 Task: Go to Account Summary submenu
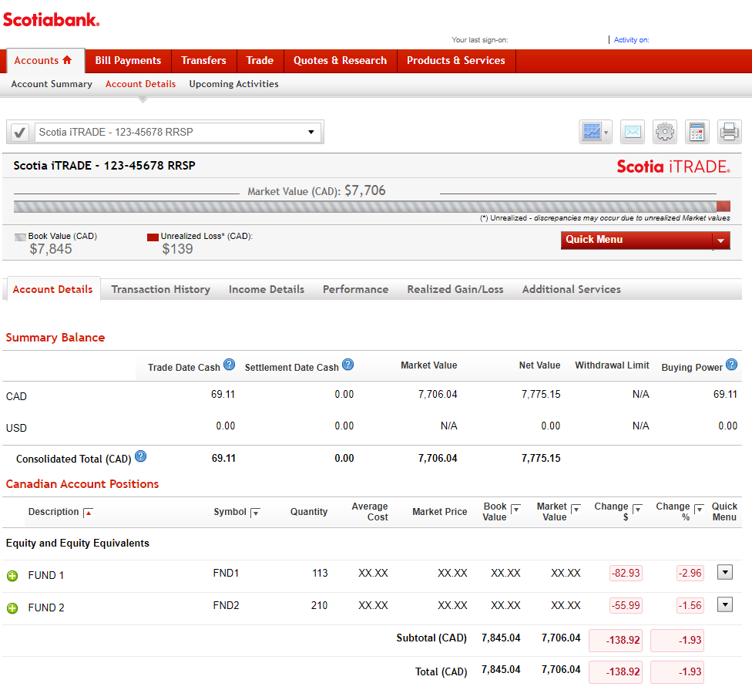(52, 84)
